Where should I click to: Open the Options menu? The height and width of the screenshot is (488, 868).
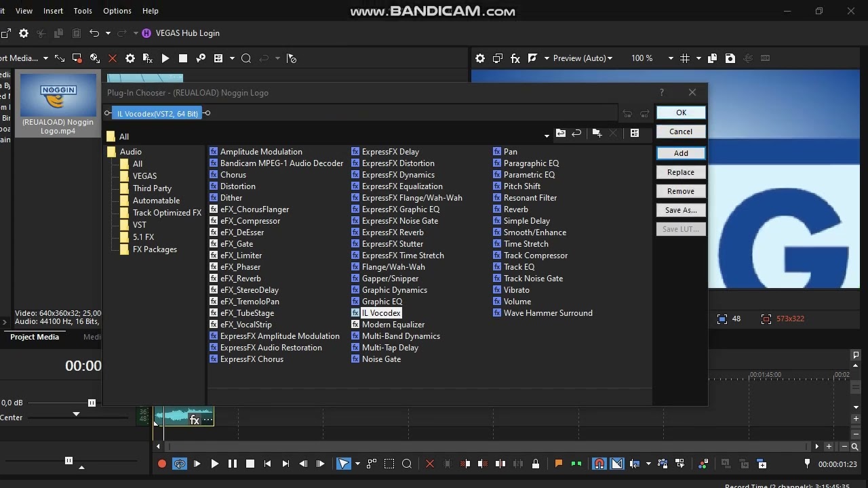coord(117,11)
